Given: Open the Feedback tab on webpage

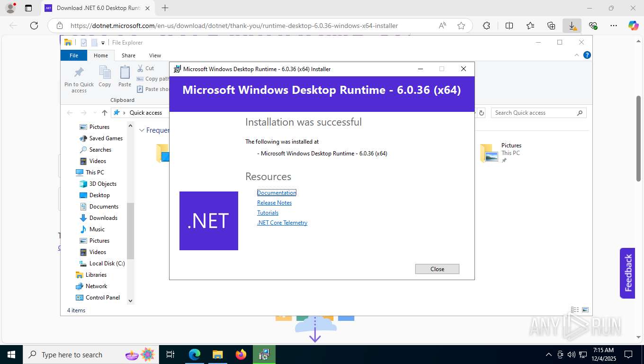Looking at the screenshot, I should coord(627,273).
